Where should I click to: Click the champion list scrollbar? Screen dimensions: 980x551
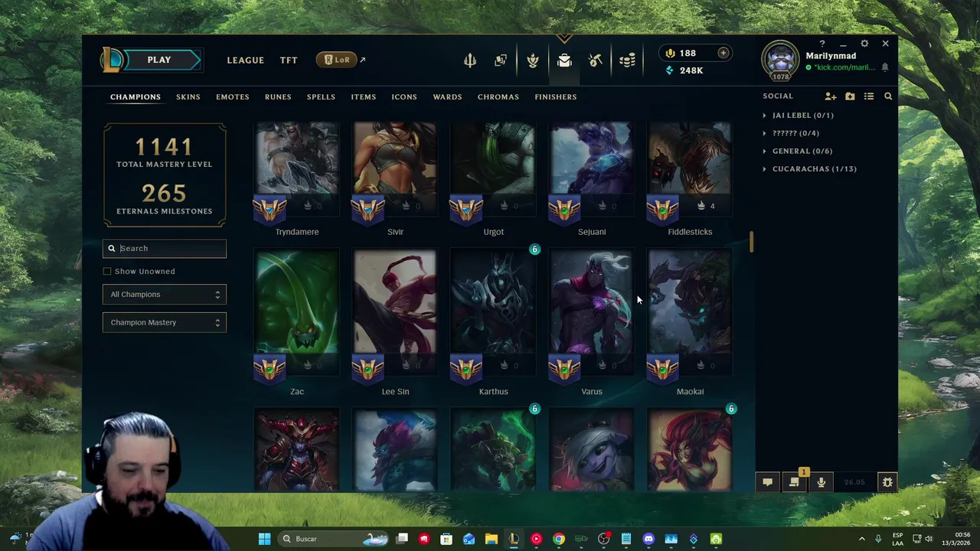752,242
